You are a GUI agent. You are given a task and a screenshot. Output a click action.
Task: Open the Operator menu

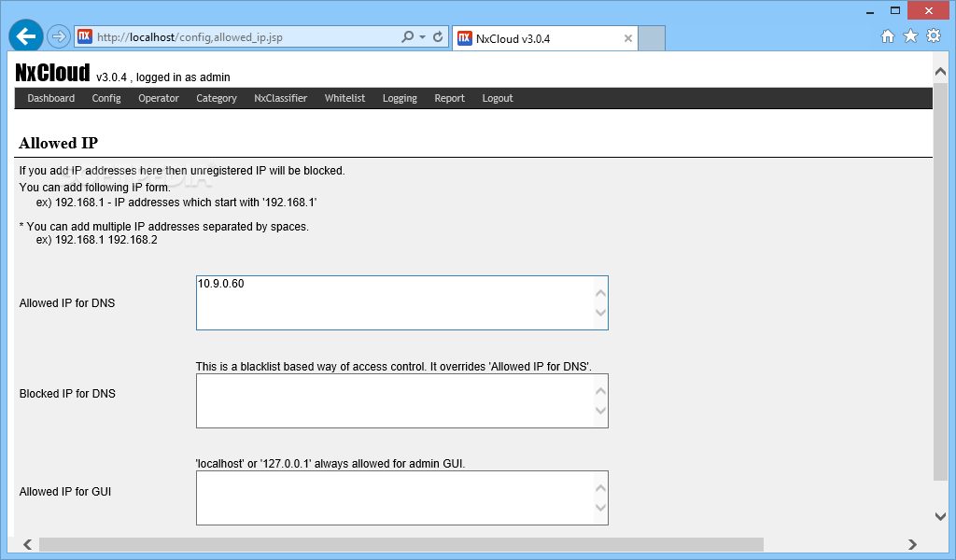tap(159, 98)
